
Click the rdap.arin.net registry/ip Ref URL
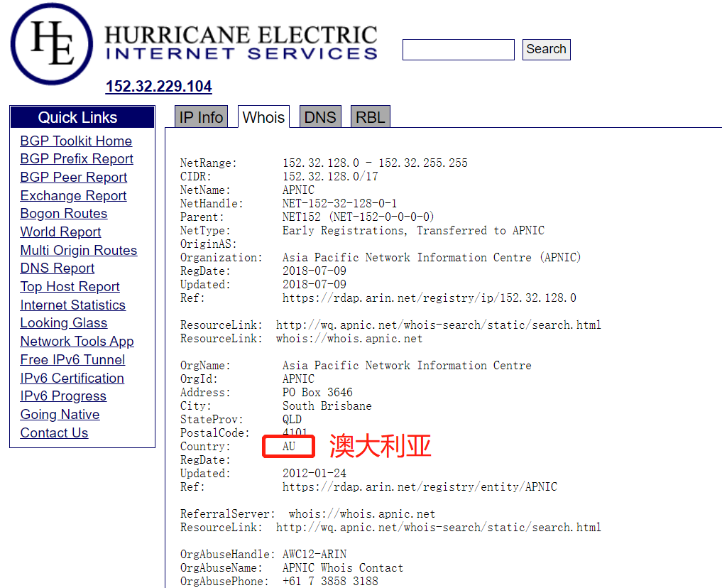click(x=429, y=298)
